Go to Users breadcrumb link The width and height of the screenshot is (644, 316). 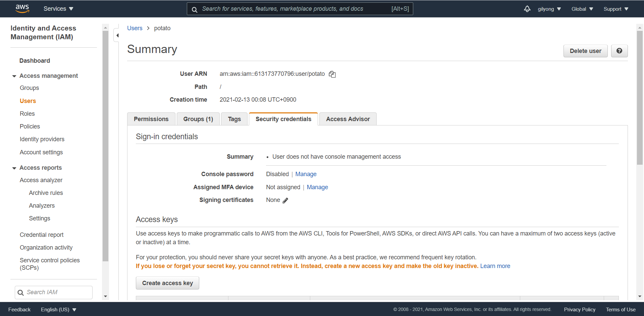coord(135,28)
